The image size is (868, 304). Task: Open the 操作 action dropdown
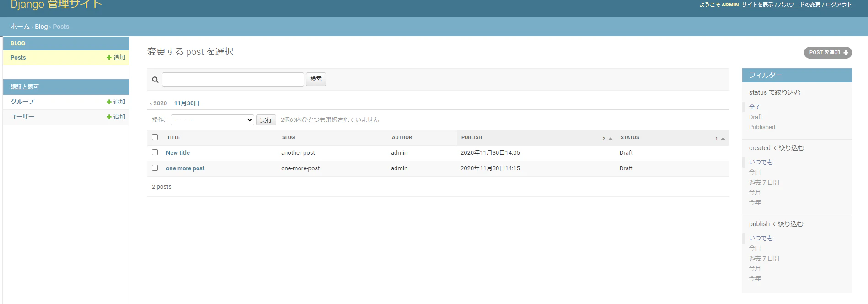212,120
